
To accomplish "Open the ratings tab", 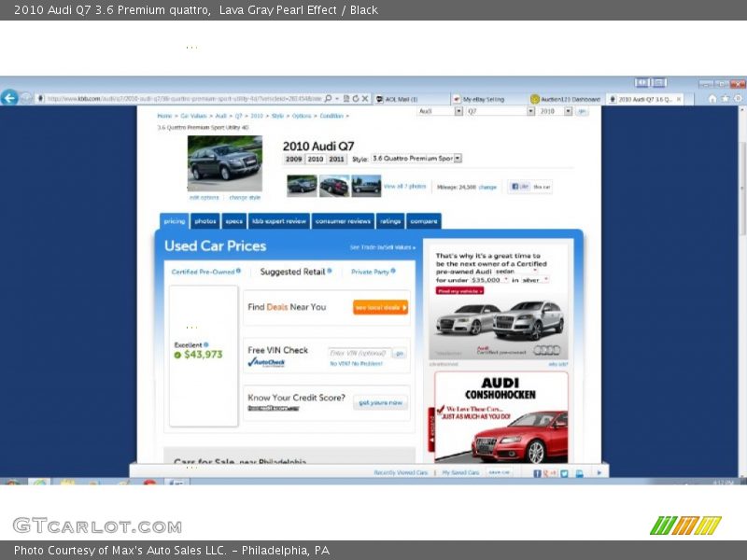I will [390, 221].
